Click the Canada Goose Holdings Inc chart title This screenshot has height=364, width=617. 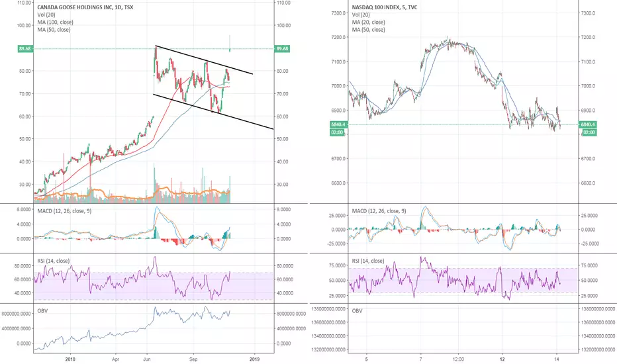coord(85,7)
